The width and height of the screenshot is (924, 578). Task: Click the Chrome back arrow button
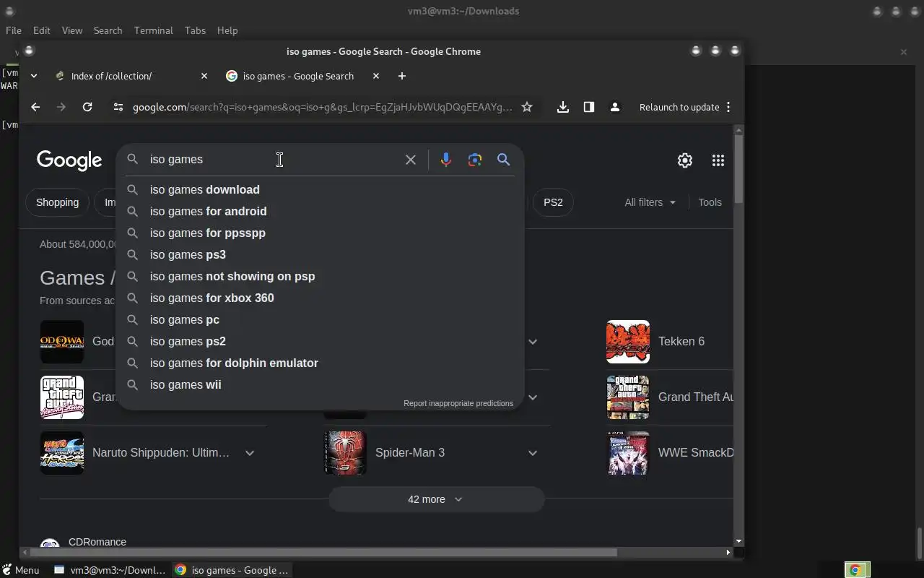coord(35,107)
